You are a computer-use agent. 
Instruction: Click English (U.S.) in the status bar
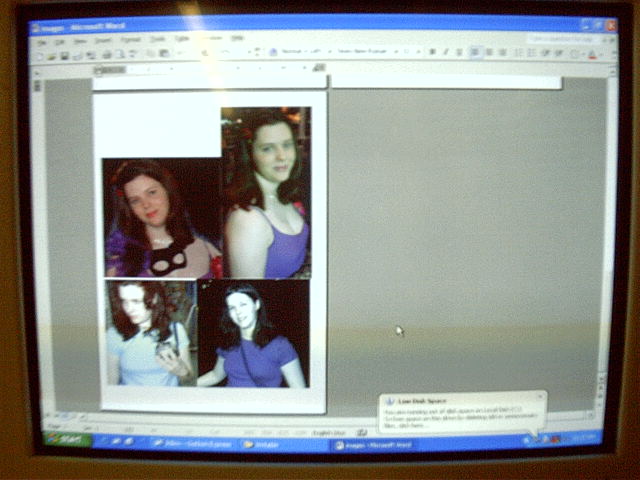pyautogui.click(x=329, y=433)
